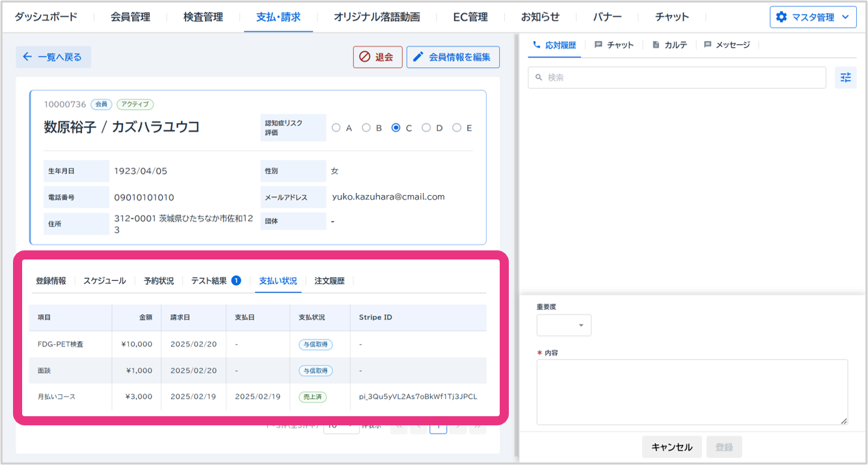The height and width of the screenshot is (465, 868).
Task: Choose risk rating E radio option
Action: click(x=457, y=128)
